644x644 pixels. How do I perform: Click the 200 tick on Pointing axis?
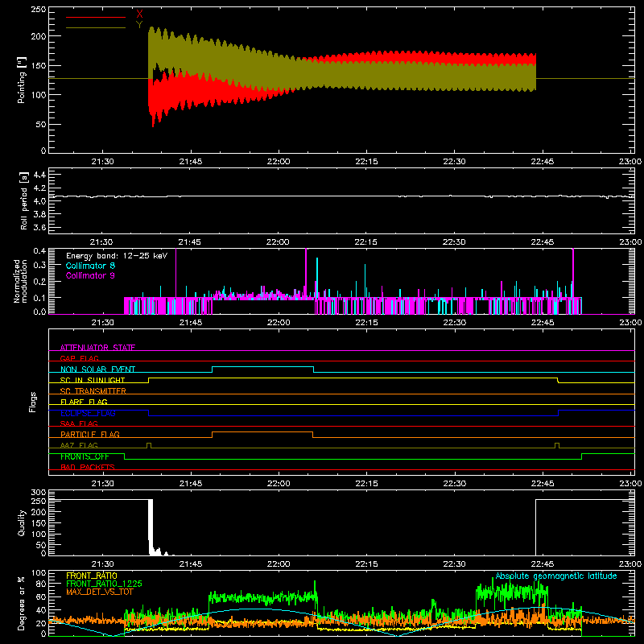[39, 36]
